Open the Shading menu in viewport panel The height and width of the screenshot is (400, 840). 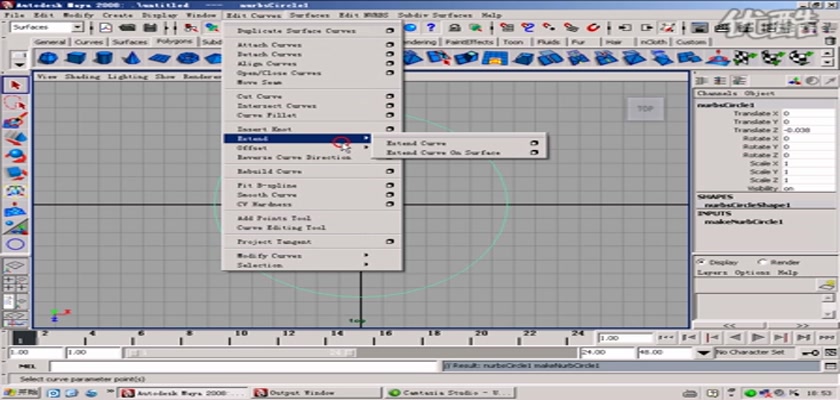(82, 77)
